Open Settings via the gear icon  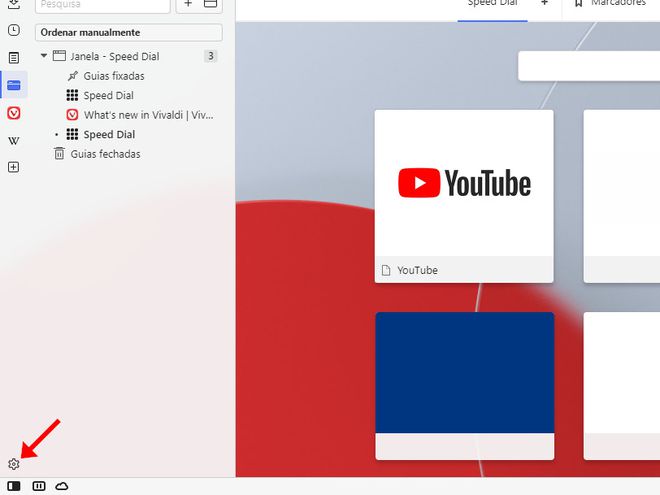pyautogui.click(x=14, y=464)
